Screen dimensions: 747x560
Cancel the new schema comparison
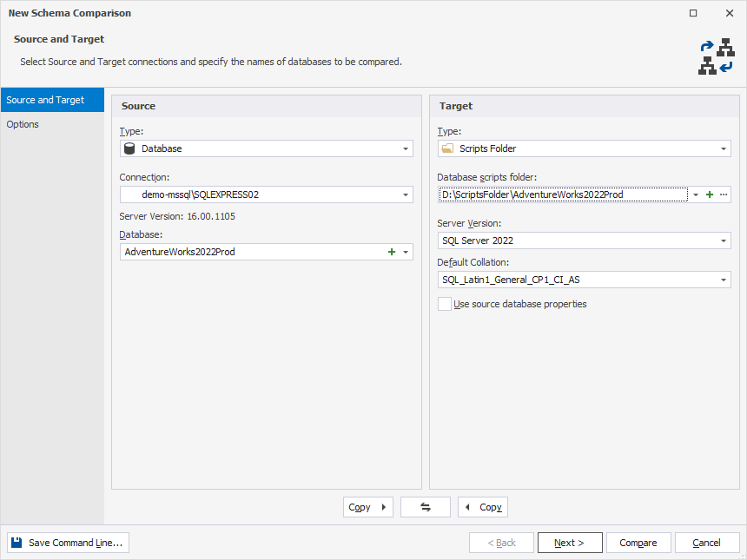tap(707, 542)
